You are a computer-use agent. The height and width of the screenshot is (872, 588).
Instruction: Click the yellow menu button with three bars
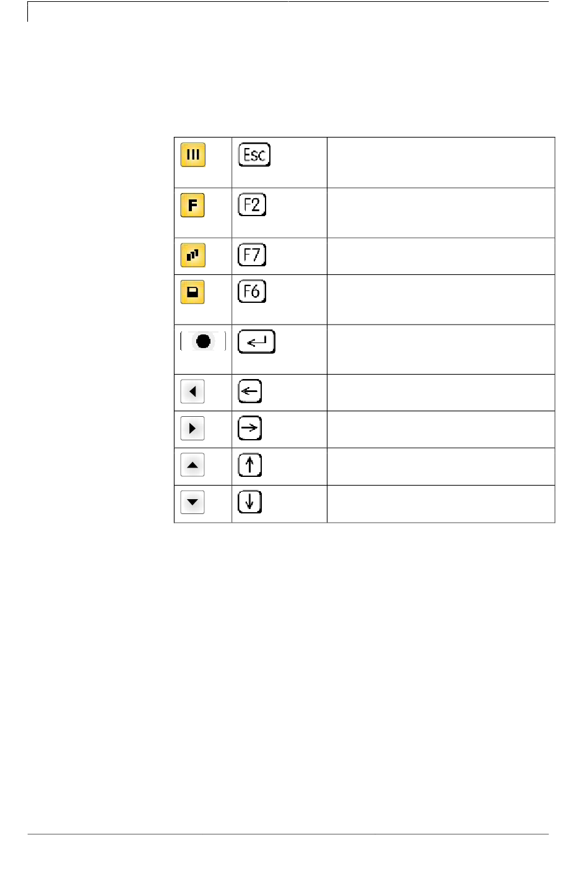click(x=192, y=155)
